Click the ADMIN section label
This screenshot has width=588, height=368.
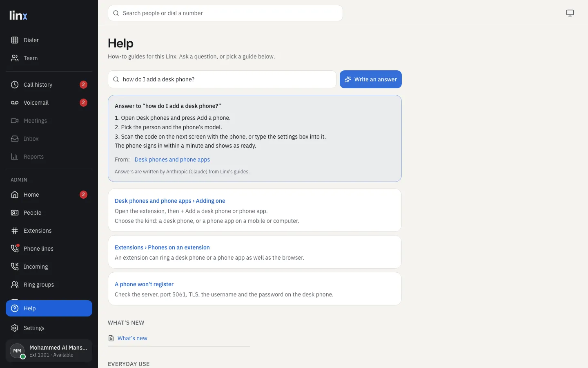[19, 180]
